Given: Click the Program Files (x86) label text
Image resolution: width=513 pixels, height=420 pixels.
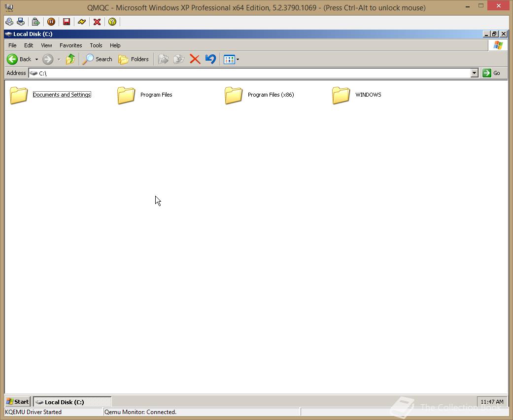Looking at the screenshot, I should [271, 95].
